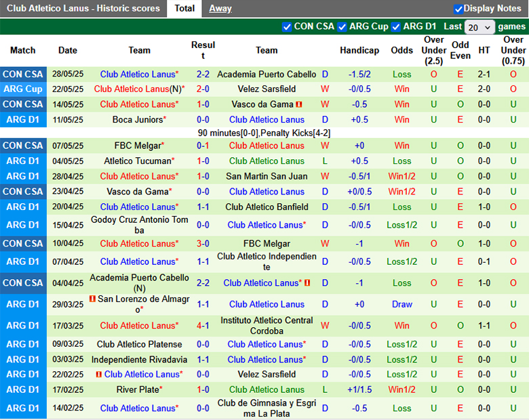Open Academia Puerto Cabello team in 28/05/25 row
The width and height of the screenshot is (529, 420).
click(267, 74)
